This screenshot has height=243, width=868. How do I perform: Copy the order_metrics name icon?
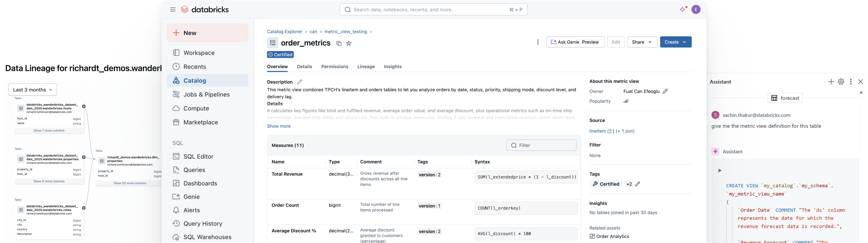[339, 43]
